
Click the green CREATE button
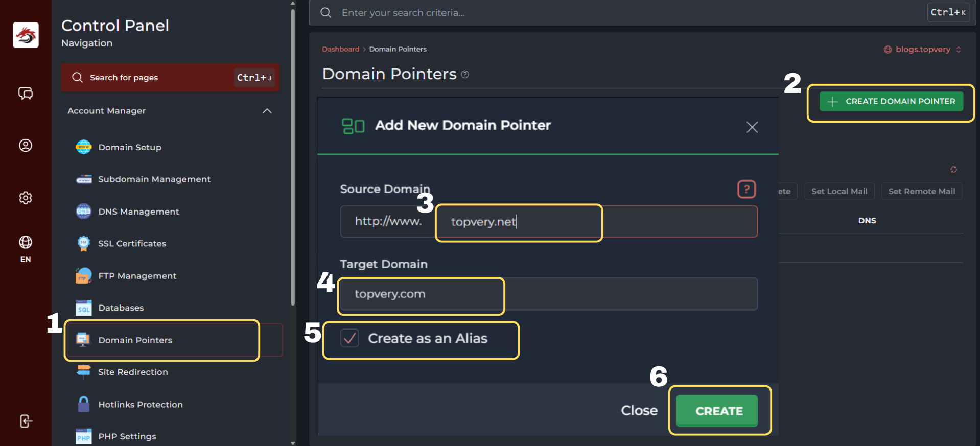coord(718,411)
